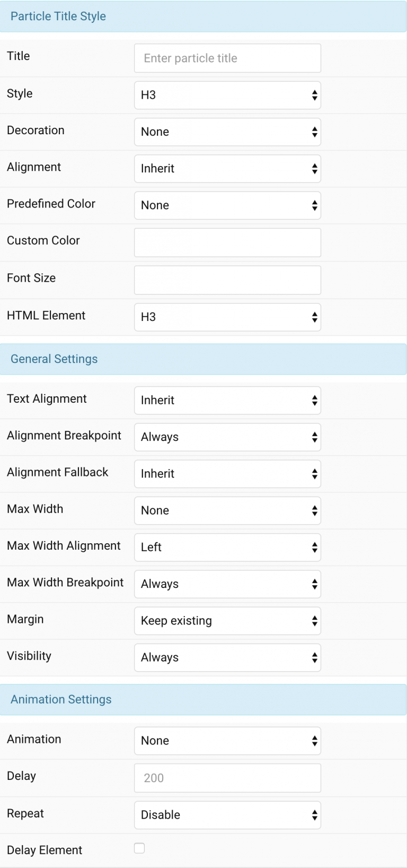Open the Visibility dropdown
Image resolution: width=407 pixels, height=868 pixels.
(227, 657)
